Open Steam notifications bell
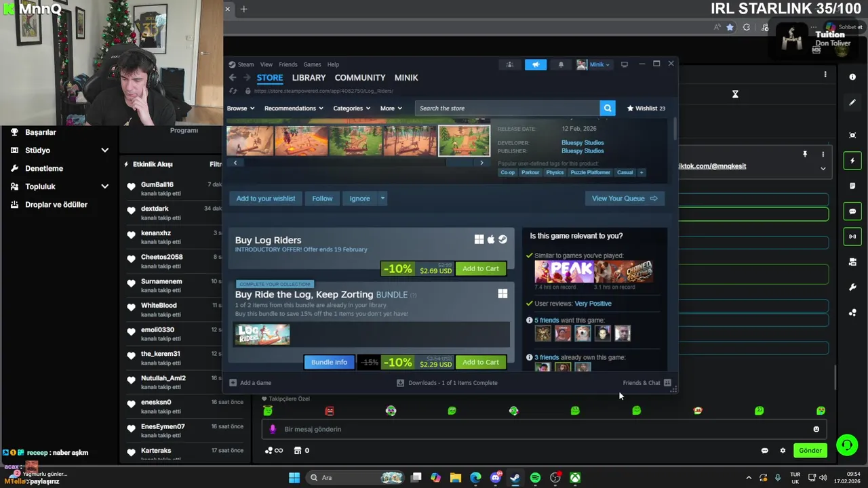The width and height of the screenshot is (868, 488). point(561,64)
